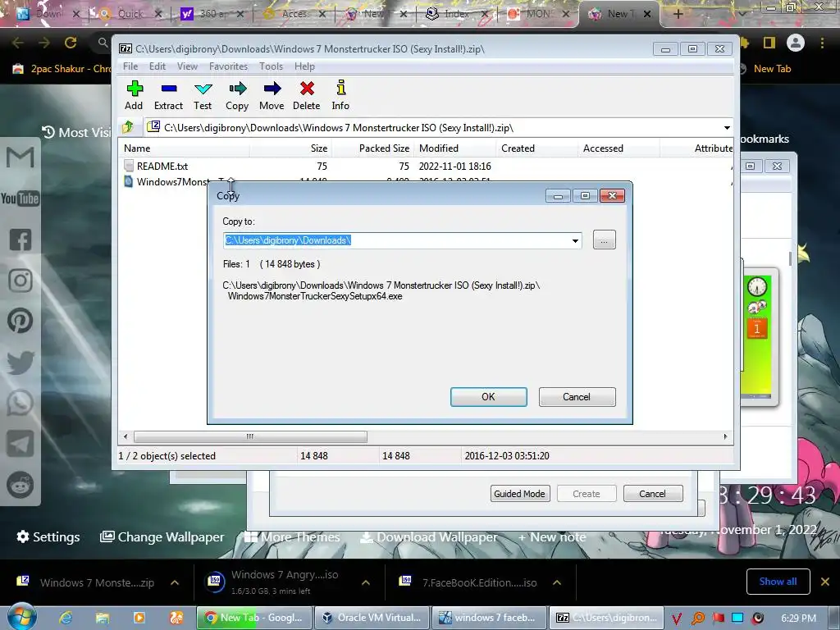Image resolution: width=840 pixels, height=630 pixels.
Task: Open Gmail from the sidebar
Action: pos(21,157)
